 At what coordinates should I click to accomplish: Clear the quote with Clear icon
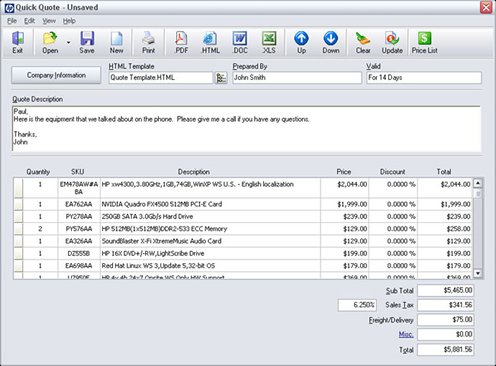[x=363, y=42]
